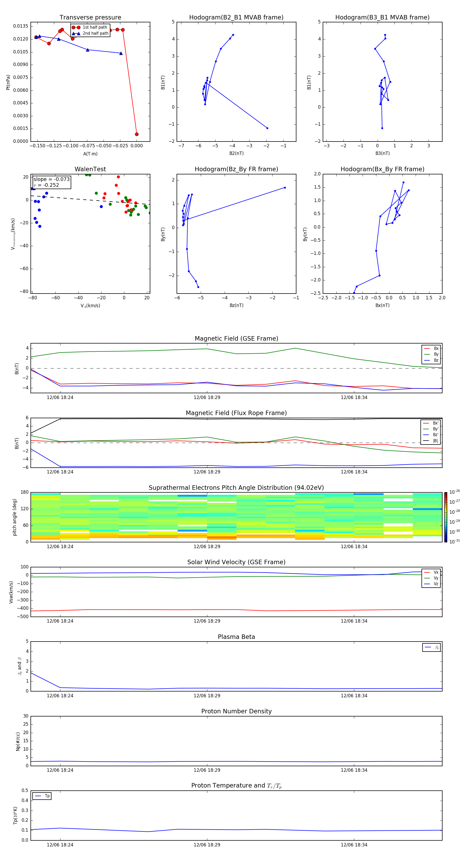Click the Bx entry in GSE field legend

point(431,349)
